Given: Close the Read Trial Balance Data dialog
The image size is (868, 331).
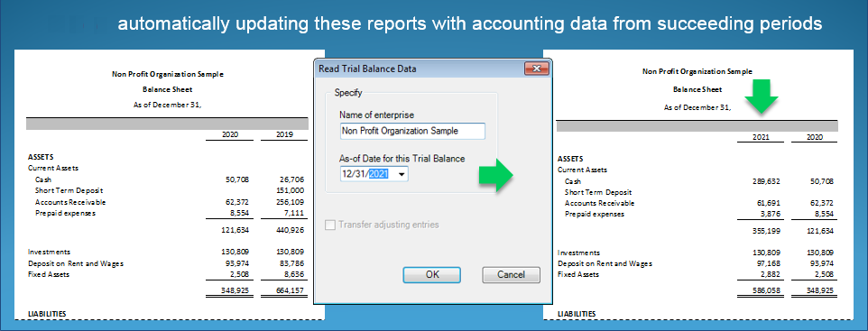Looking at the screenshot, I should coord(537,69).
